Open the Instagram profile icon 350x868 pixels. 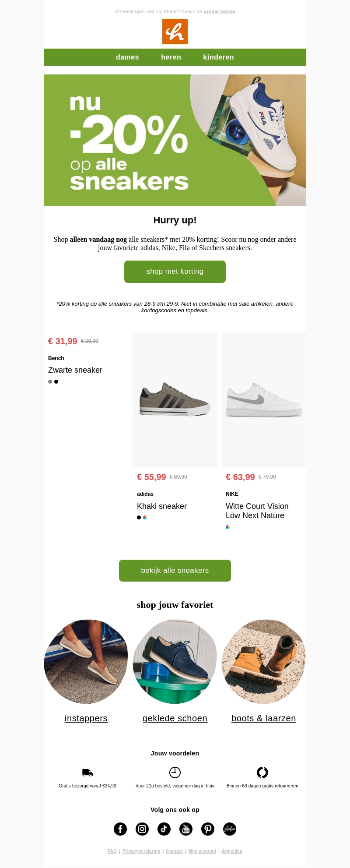(142, 829)
